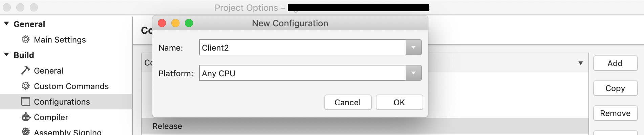
Task: Click the Copy configuration button
Action: [x=615, y=88]
